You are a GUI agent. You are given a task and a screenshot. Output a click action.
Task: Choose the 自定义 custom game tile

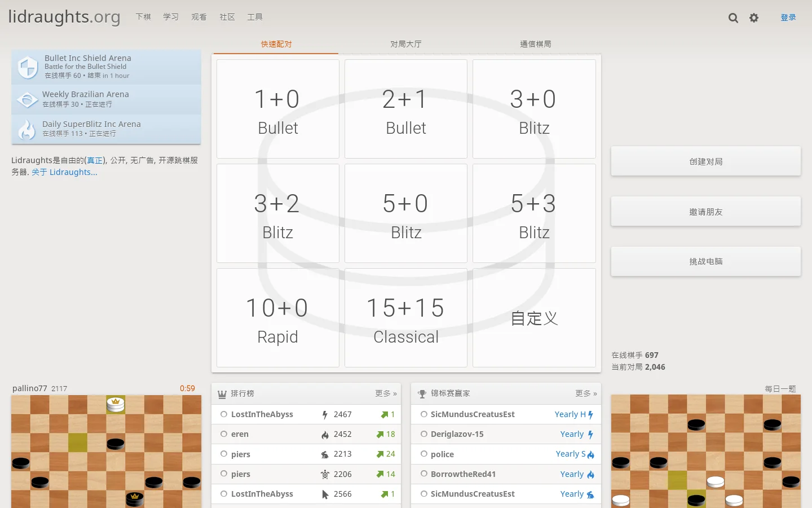point(534,318)
